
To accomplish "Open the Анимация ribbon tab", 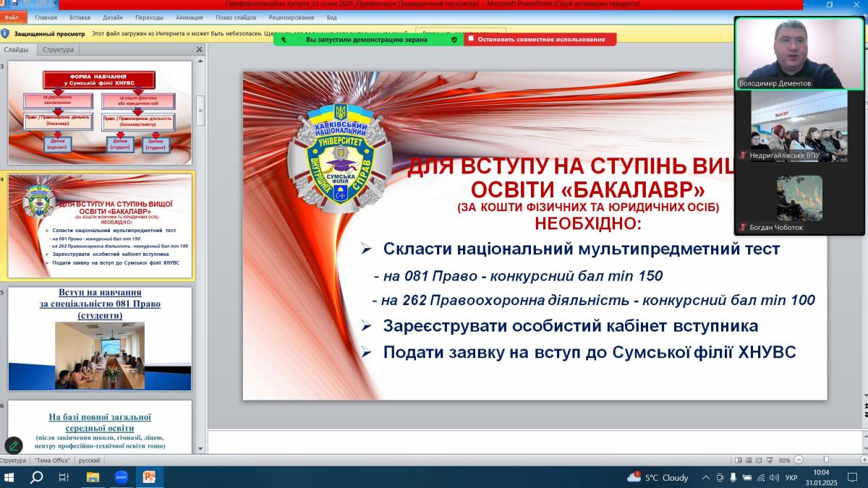I will pos(189,17).
